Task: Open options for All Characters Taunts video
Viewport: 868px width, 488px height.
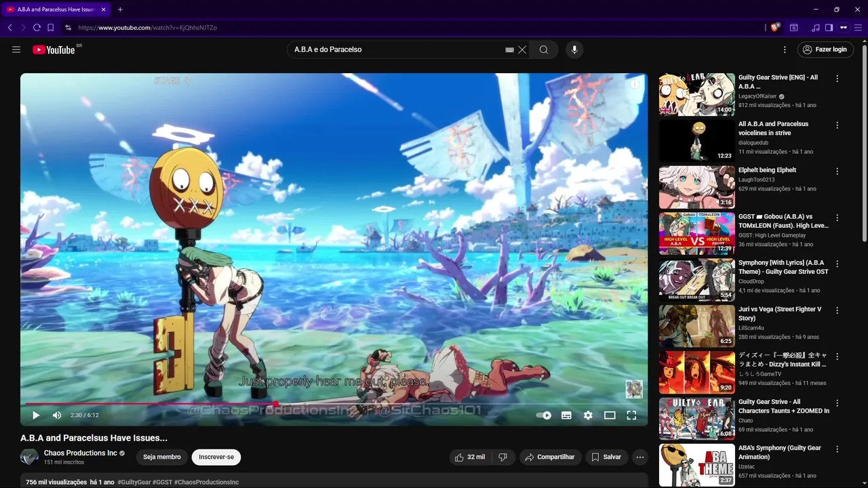Action: pos(837,403)
